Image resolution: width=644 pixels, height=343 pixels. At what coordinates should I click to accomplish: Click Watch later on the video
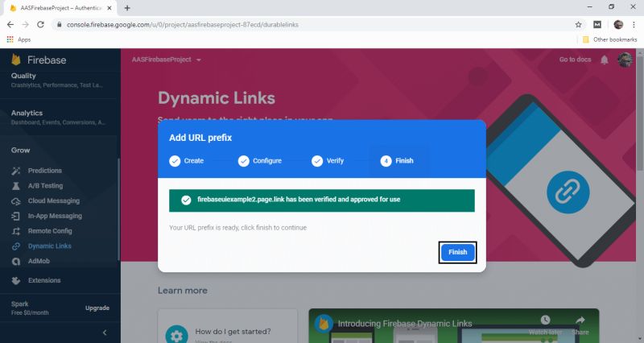[545, 325]
